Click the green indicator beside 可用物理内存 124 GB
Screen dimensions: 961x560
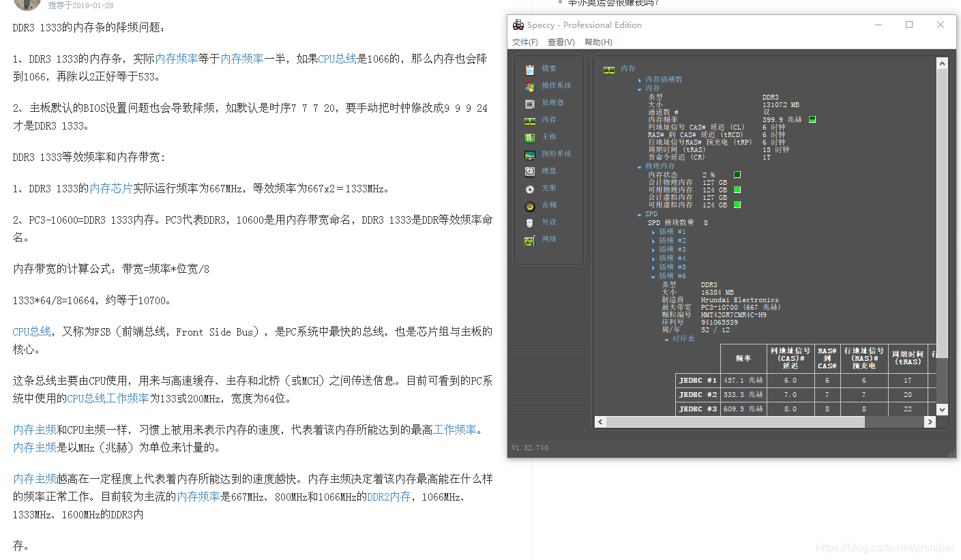(x=737, y=190)
